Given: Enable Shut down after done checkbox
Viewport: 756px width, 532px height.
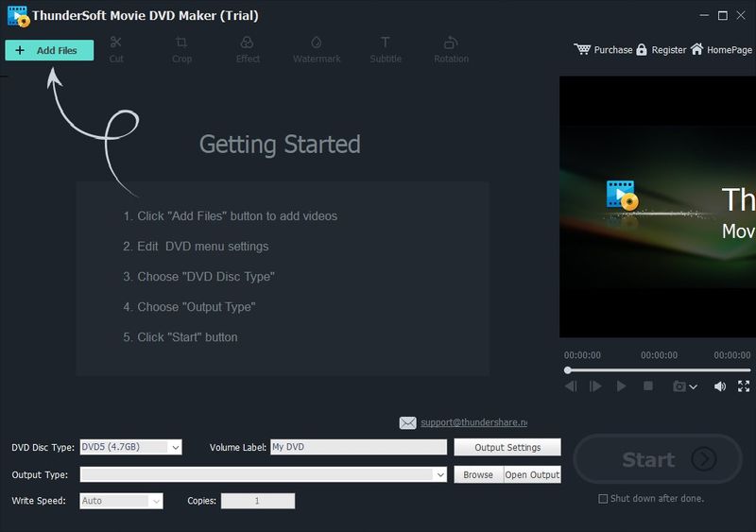Looking at the screenshot, I should click(x=603, y=499).
